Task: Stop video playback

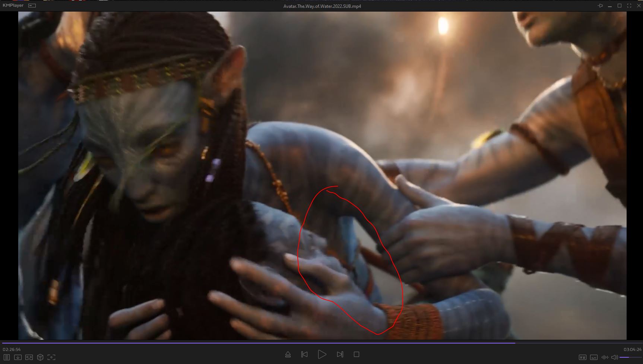Action: 357,354
